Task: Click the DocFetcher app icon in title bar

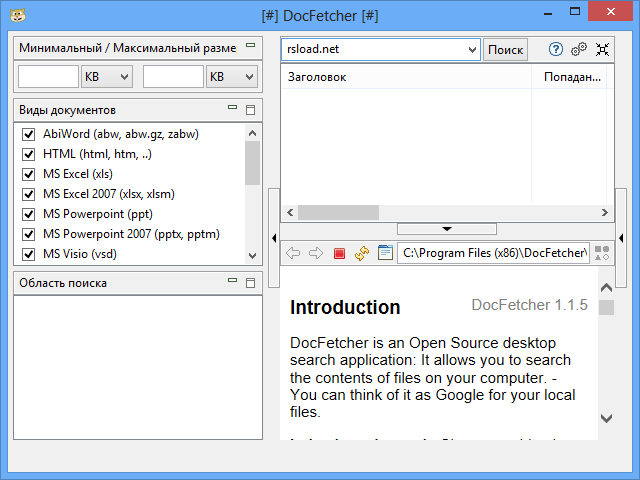Action: click(18, 16)
